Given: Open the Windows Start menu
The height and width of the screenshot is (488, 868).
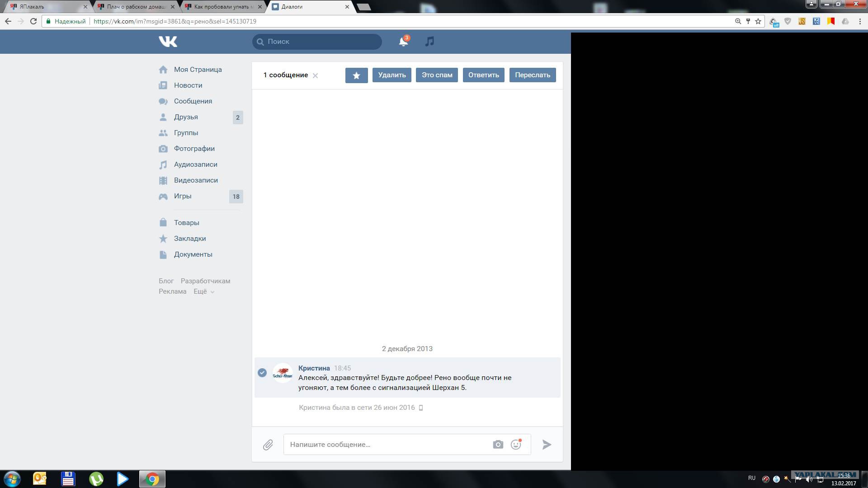Looking at the screenshot, I should point(12,479).
